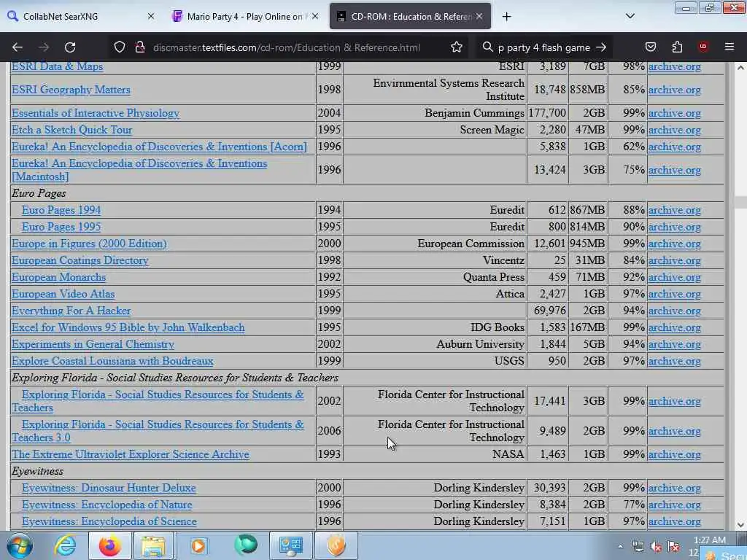Open Essentials of Interactive Physiology link
This screenshot has height=560, width=747.
pyautogui.click(x=96, y=113)
